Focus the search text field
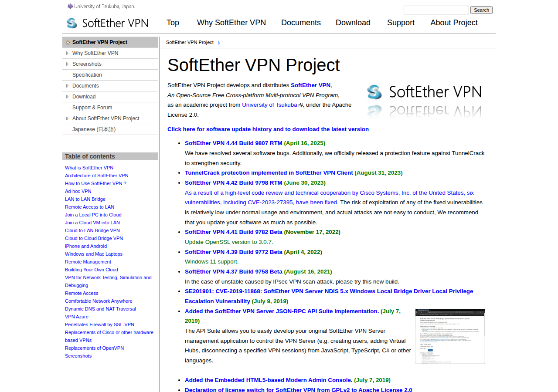 pos(436,10)
